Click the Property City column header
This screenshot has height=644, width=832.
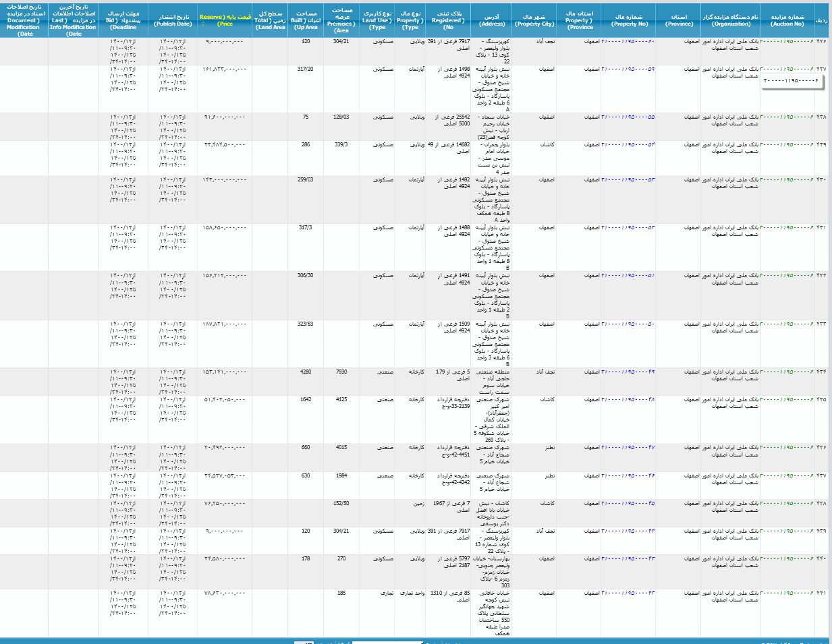pos(534,20)
